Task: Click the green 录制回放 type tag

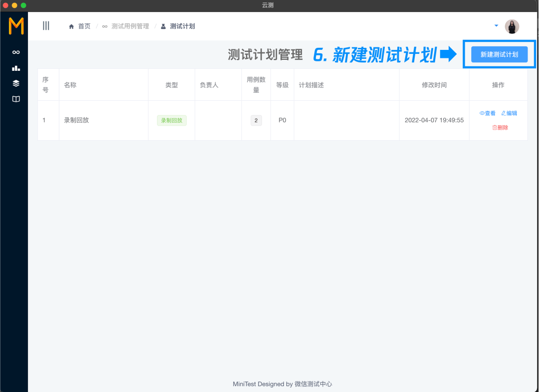Action: (x=172, y=121)
